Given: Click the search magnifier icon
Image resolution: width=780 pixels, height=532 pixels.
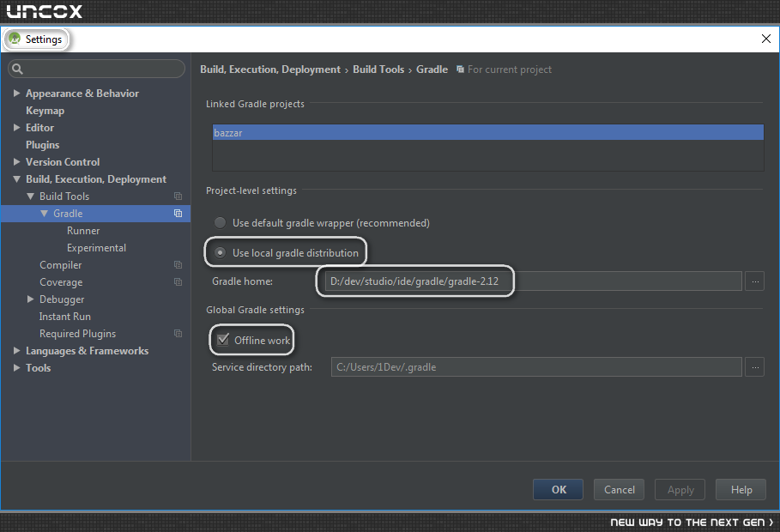Looking at the screenshot, I should [x=17, y=69].
